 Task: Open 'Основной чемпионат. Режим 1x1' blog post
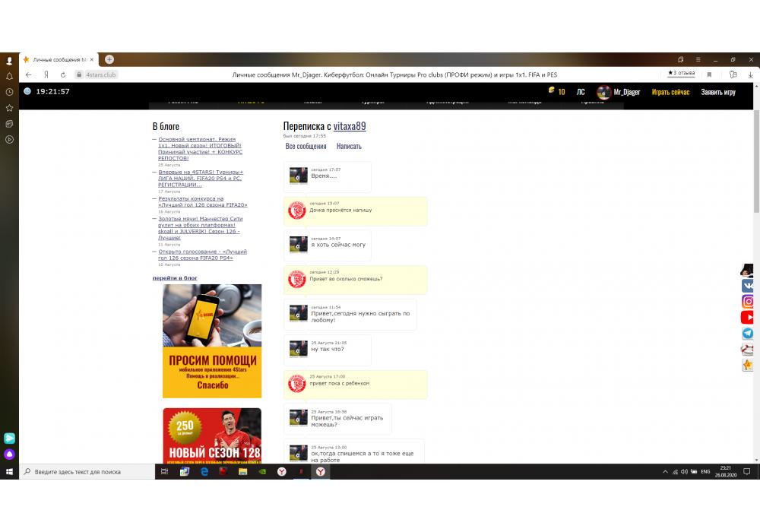200,149
